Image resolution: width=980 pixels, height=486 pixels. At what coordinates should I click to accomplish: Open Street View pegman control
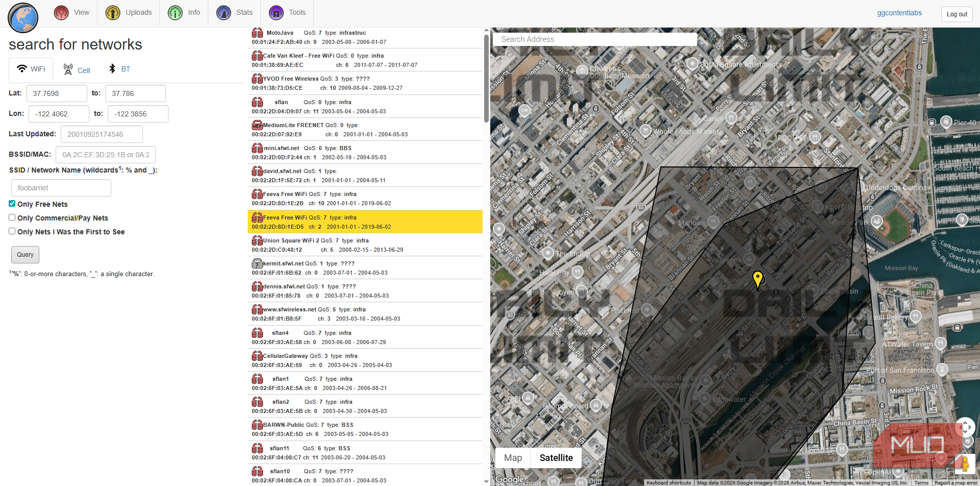tap(965, 464)
